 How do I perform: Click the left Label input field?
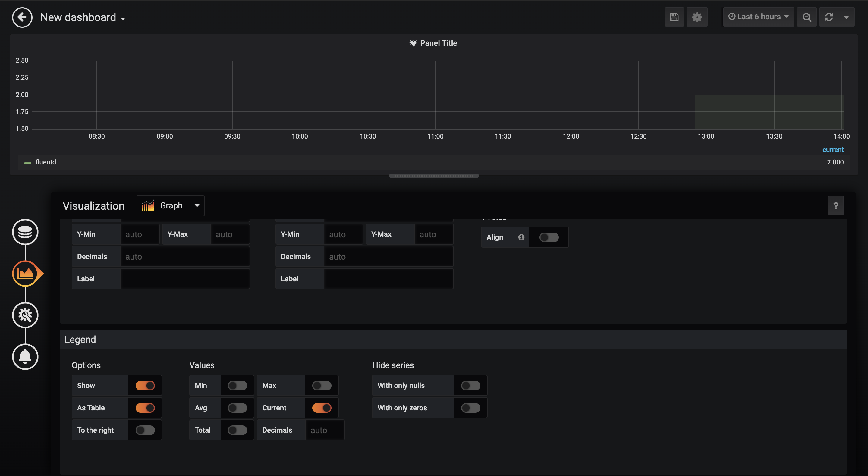point(185,279)
